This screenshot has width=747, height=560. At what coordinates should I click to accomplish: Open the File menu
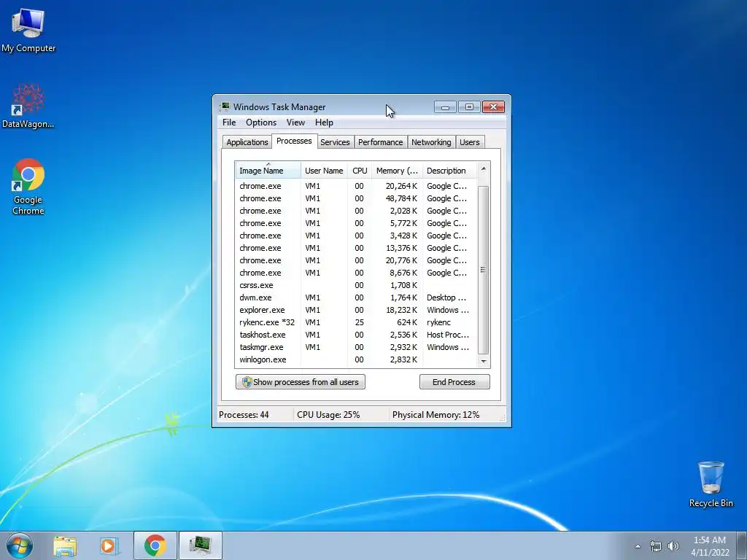coord(229,122)
